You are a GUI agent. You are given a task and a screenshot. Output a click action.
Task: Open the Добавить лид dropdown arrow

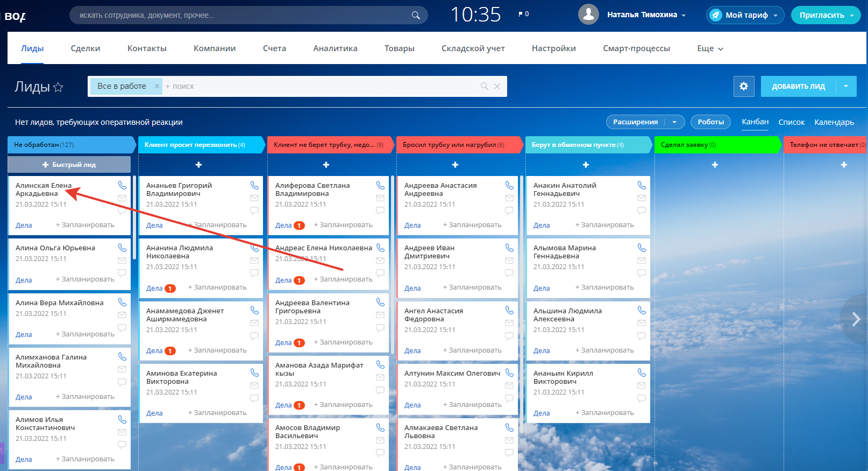846,86
